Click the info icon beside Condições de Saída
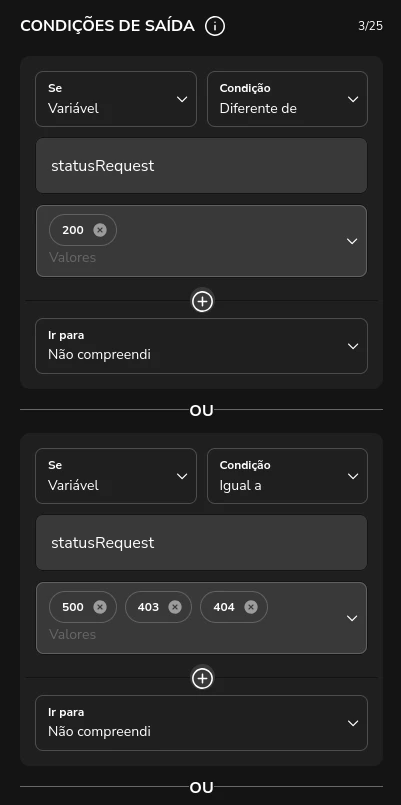The image size is (401, 805). coord(215,26)
